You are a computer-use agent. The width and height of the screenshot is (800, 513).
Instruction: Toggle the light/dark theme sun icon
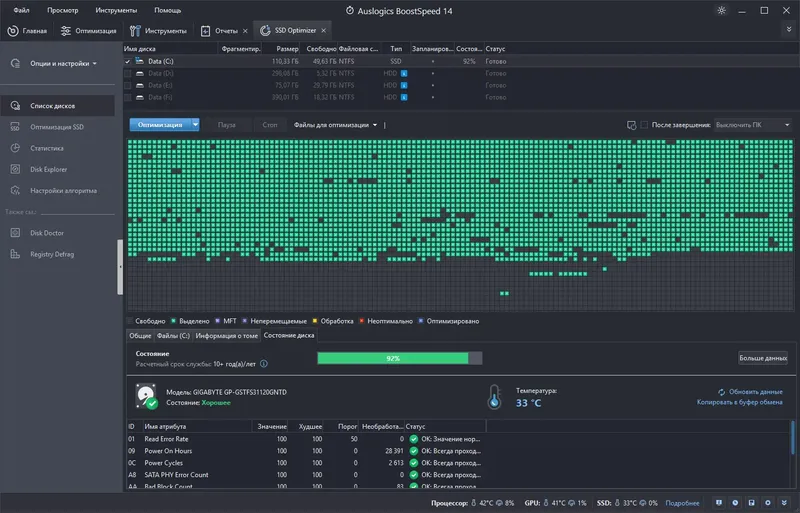pos(723,10)
